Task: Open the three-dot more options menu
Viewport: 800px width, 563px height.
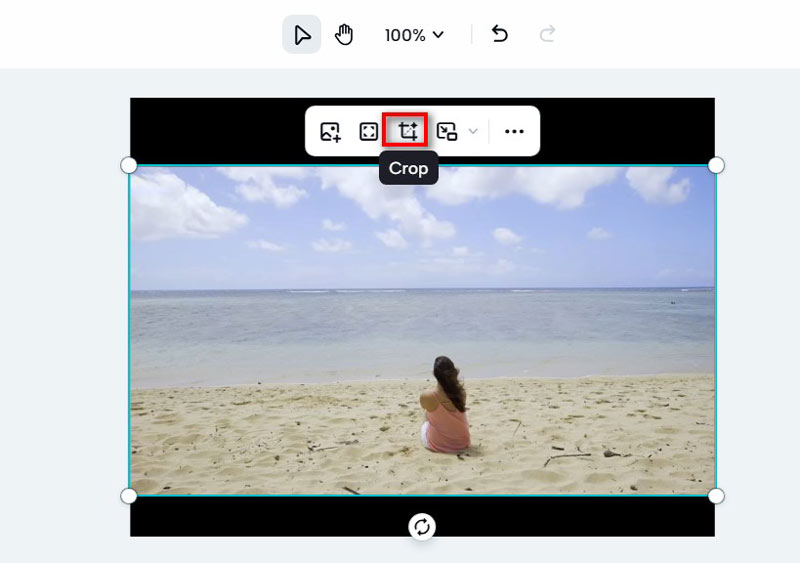Action: point(514,131)
